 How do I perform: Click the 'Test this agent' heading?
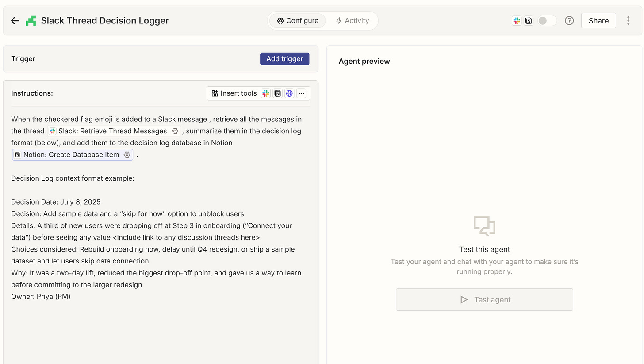pyautogui.click(x=484, y=250)
